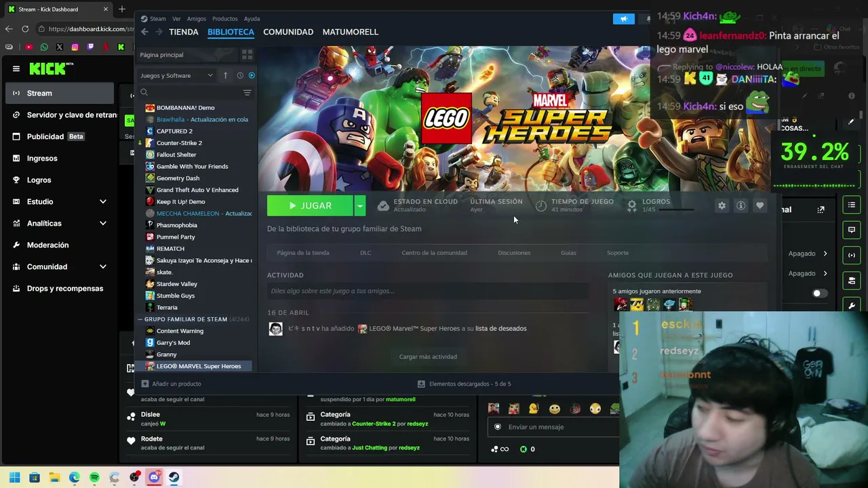Open the Kick hamburger menu
Image resolution: width=868 pixels, height=488 pixels.
(x=16, y=68)
